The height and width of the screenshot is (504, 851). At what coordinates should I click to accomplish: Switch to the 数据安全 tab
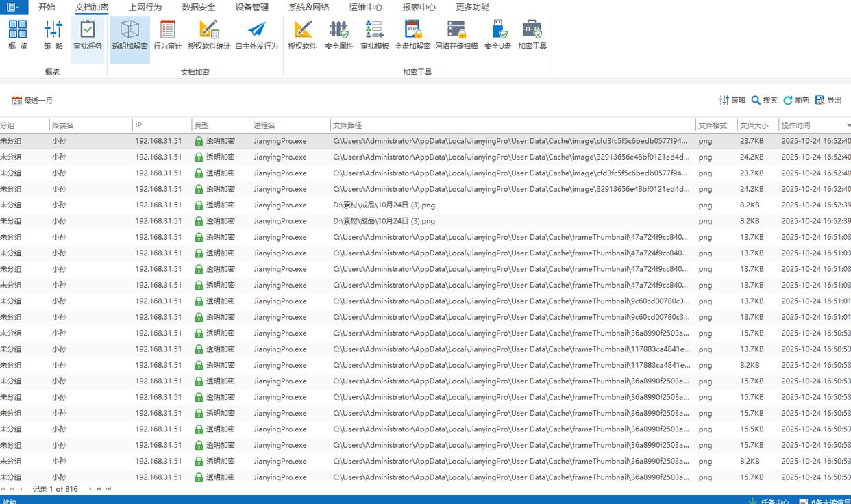pyautogui.click(x=199, y=8)
